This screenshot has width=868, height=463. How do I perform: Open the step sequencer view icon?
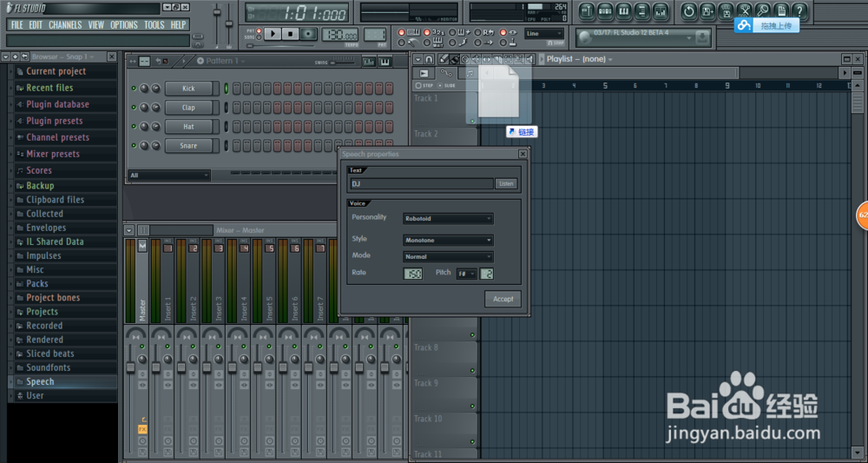pyautogui.click(x=606, y=10)
